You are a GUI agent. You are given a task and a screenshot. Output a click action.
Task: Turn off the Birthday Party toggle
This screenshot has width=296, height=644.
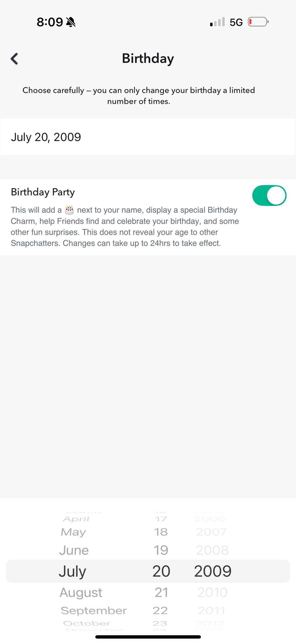click(269, 196)
